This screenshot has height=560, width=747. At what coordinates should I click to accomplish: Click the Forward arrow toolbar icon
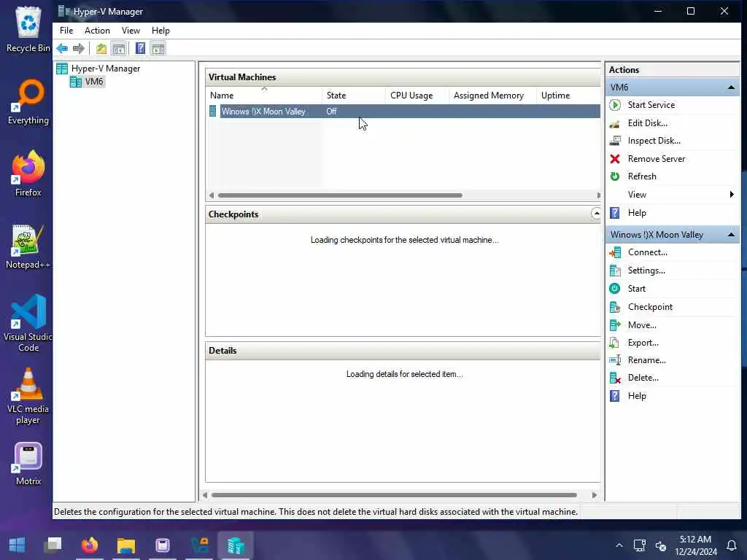79,48
